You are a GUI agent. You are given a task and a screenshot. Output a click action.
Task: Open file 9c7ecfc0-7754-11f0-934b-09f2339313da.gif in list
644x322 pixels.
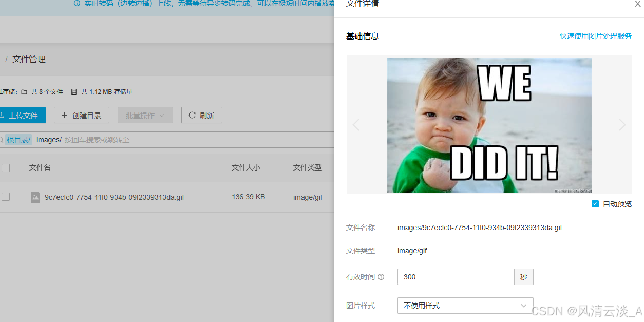115,197
